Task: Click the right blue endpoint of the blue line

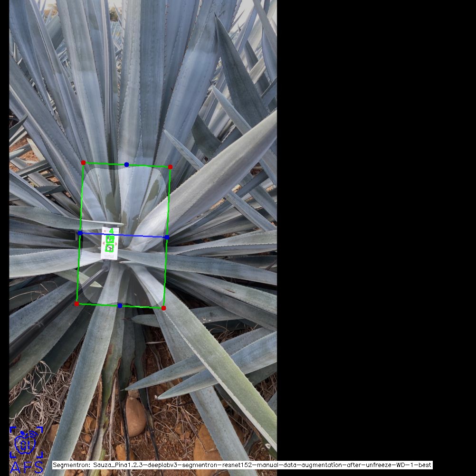Action: coord(167,238)
